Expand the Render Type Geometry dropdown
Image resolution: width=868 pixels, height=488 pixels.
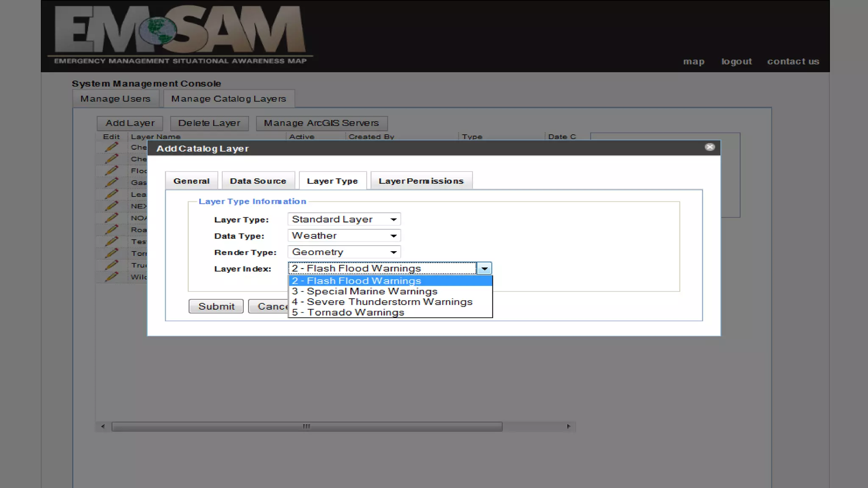point(344,252)
